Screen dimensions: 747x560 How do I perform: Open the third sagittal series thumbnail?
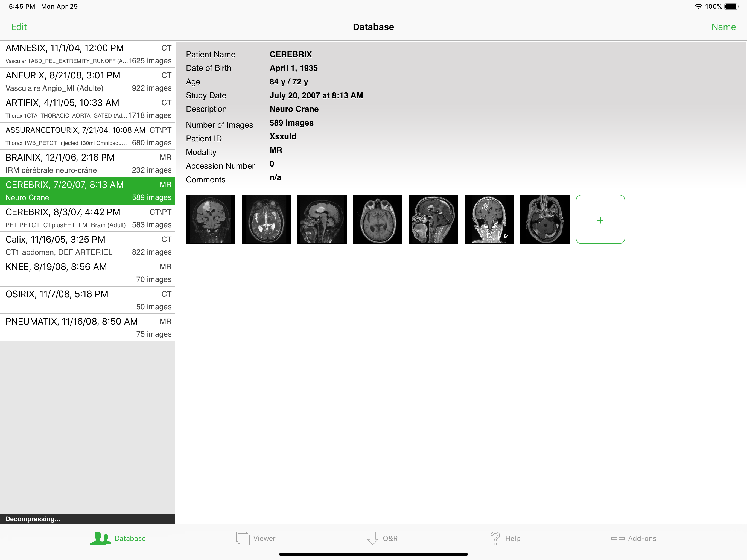coord(322,219)
